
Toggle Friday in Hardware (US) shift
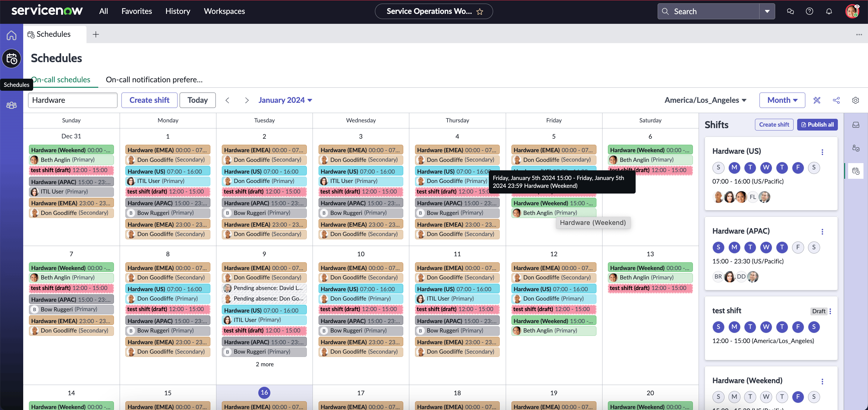point(797,168)
